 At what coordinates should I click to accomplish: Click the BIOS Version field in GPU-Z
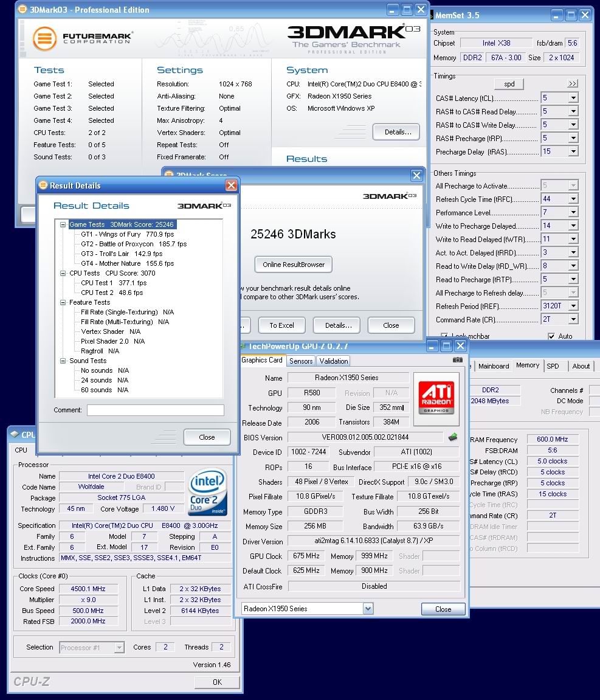(x=365, y=437)
